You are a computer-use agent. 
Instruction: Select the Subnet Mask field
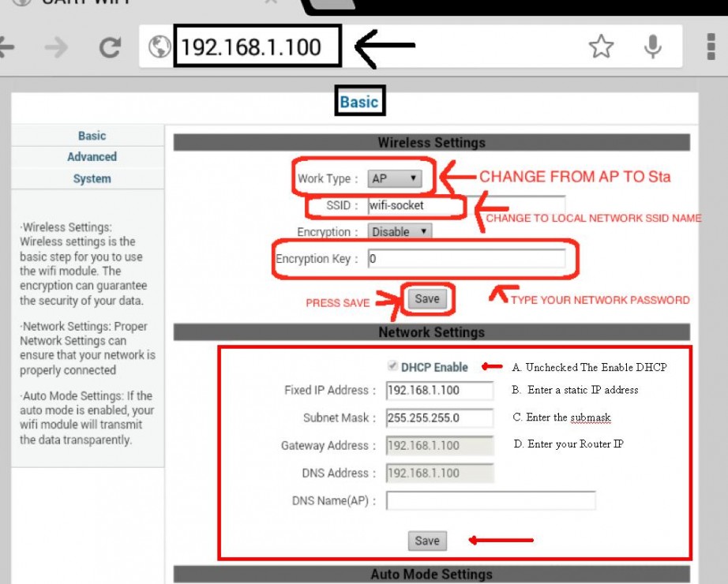439,417
